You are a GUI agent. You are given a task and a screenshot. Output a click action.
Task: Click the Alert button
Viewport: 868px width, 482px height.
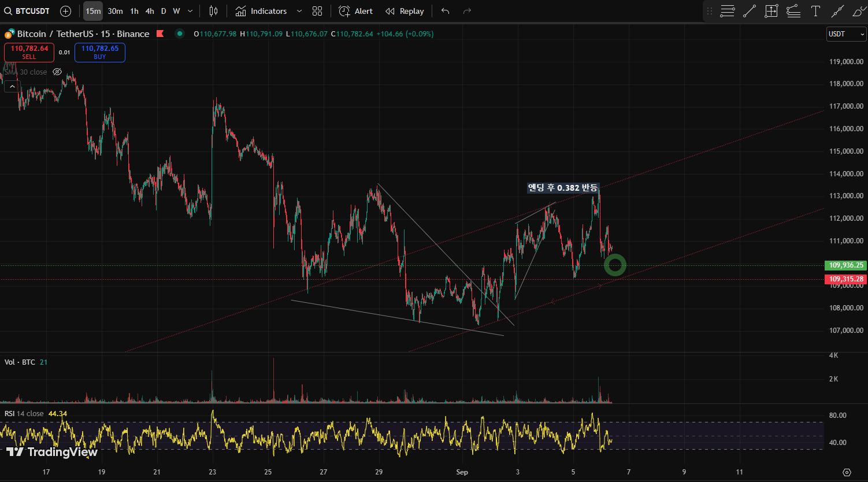click(x=356, y=11)
